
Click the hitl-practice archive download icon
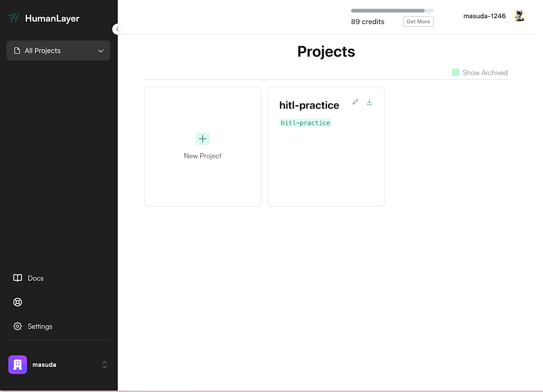click(x=369, y=102)
